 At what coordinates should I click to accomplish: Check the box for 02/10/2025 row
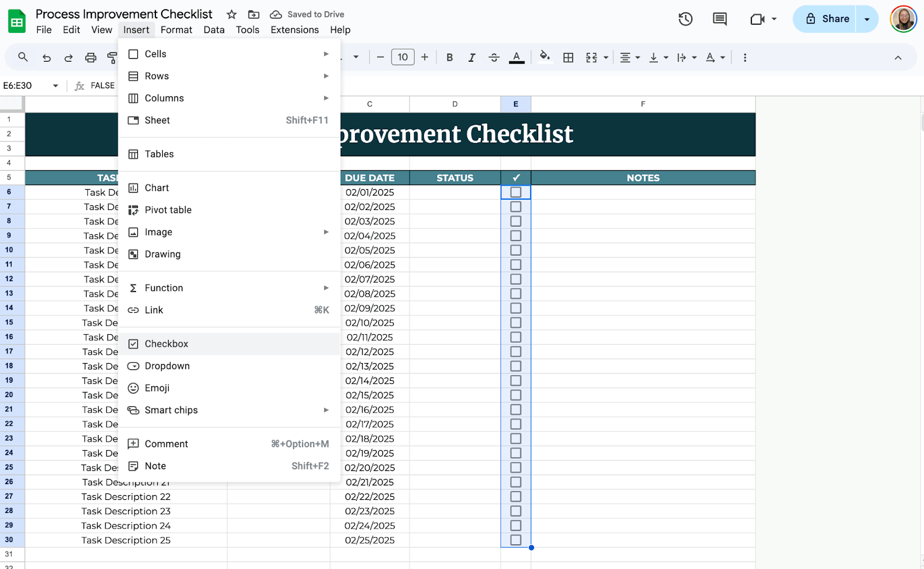(516, 323)
